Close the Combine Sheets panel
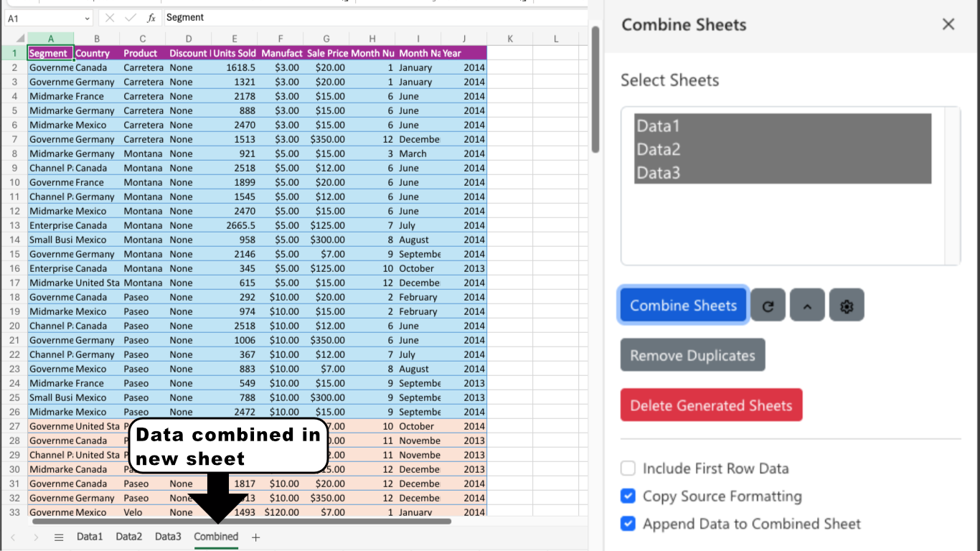The width and height of the screenshot is (980, 551). tap(948, 24)
